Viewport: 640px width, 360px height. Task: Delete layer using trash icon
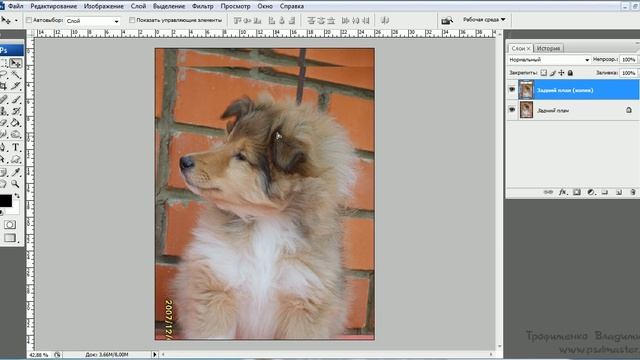pos(633,192)
